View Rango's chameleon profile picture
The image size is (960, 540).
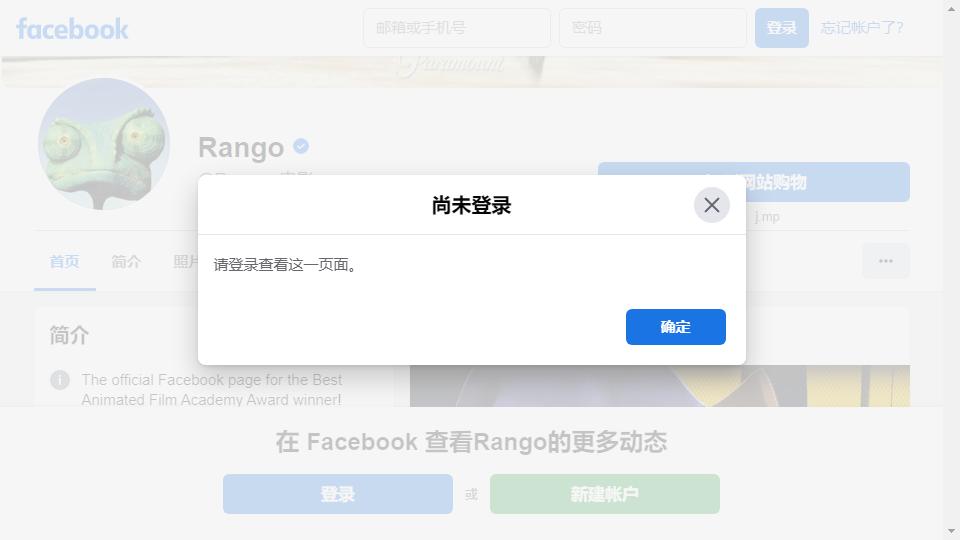(104, 144)
